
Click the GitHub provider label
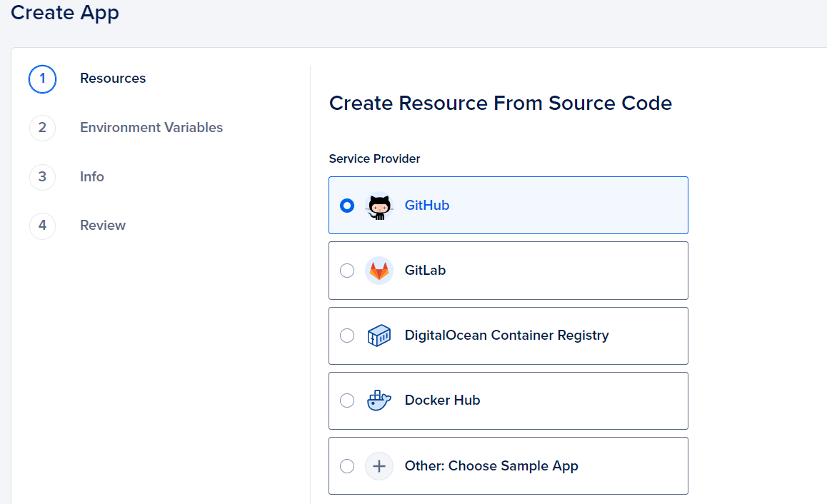coord(426,205)
